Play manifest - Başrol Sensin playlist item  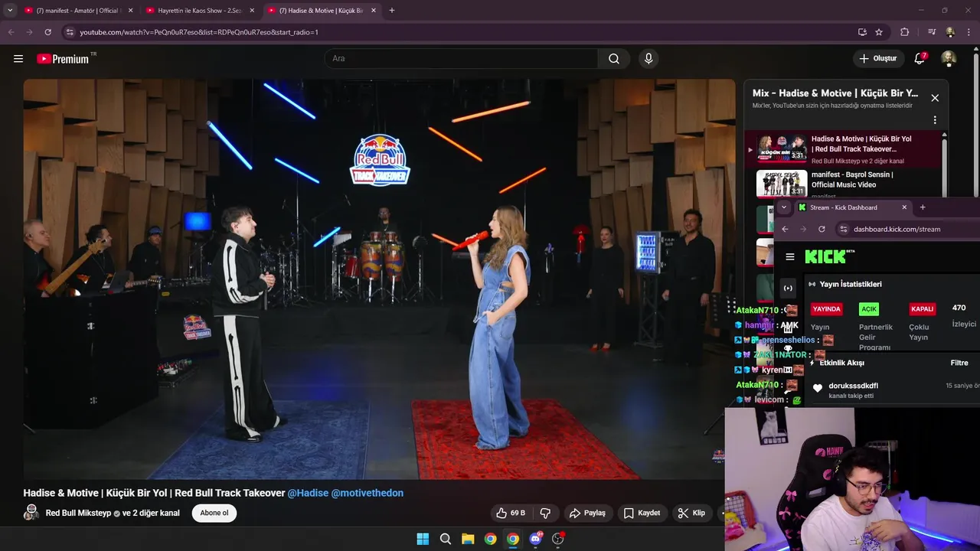[x=848, y=183]
